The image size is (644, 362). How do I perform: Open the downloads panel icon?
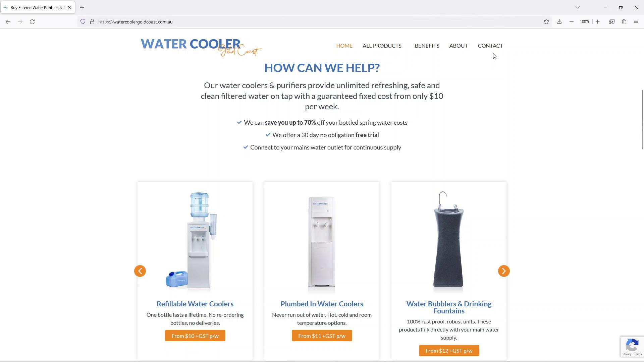(x=559, y=22)
